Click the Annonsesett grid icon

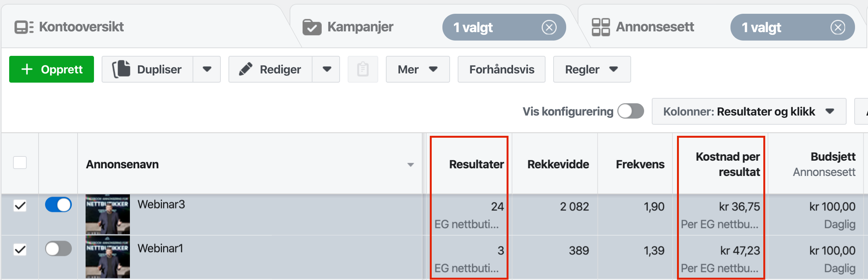tap(601, 27)
